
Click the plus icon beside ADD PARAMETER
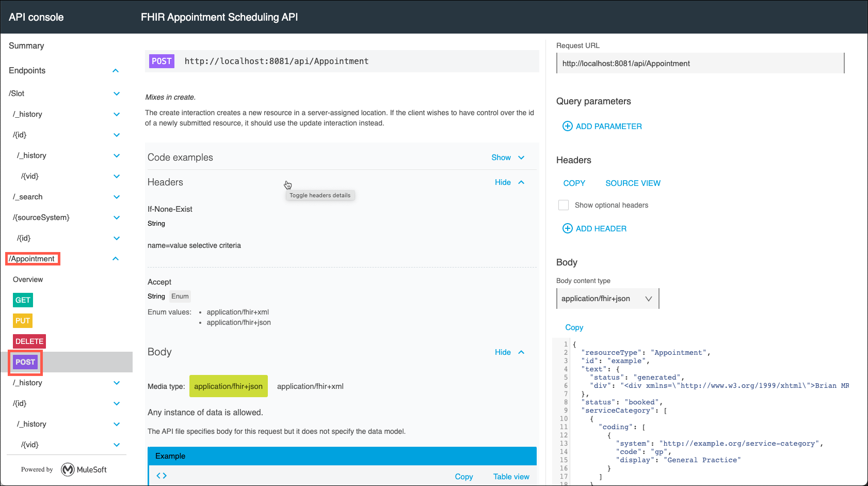pos(567,126)
